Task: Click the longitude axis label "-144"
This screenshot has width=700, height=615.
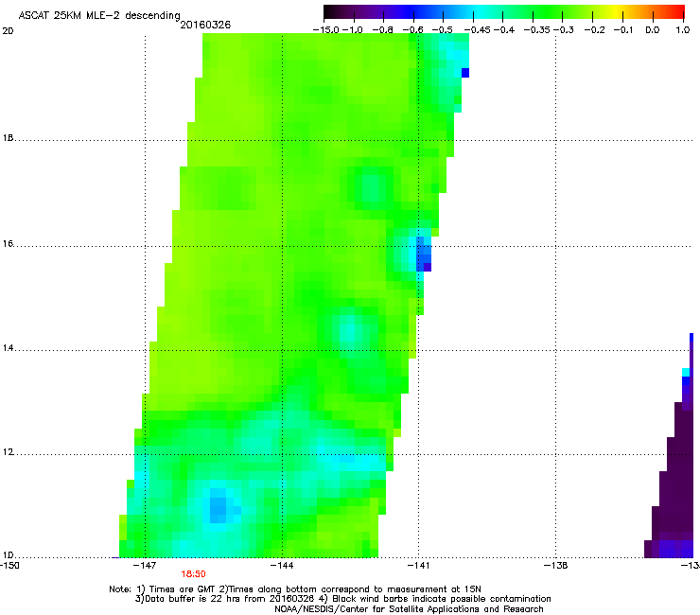Action: (282, 566)
